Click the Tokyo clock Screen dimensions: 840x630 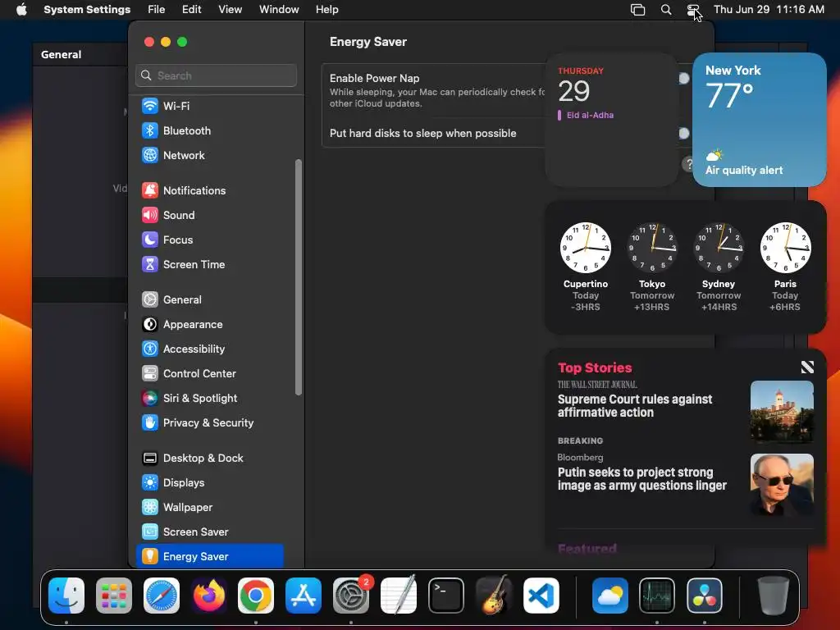[652, 248]
